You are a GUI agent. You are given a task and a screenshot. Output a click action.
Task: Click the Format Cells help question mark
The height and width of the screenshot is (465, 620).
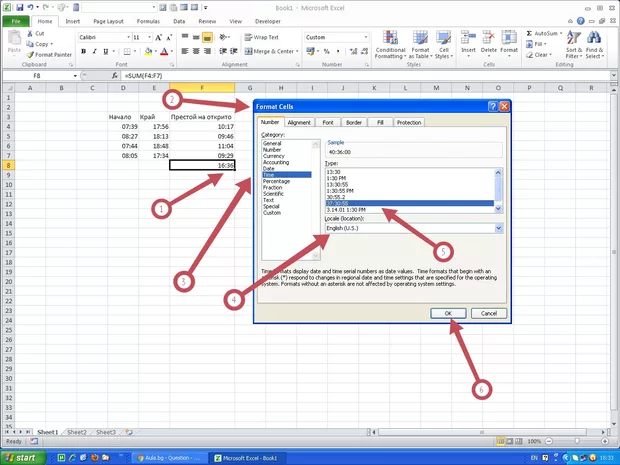(492, 105)
